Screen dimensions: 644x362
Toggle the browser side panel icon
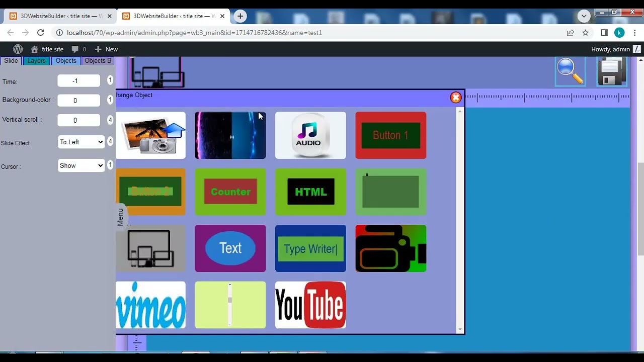[x=604, y=33]
